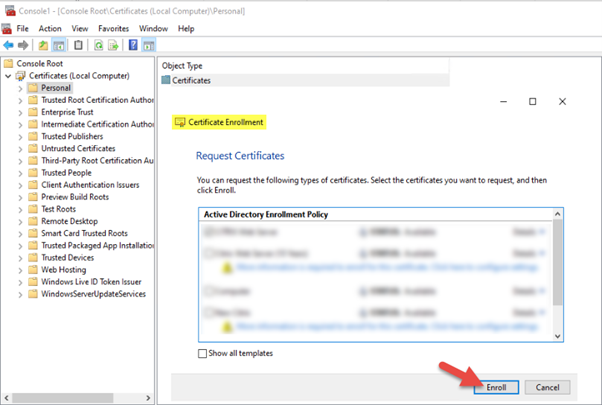Expand the Smart Card Trusted Roots node
The image size is (602, 405).
20,233
